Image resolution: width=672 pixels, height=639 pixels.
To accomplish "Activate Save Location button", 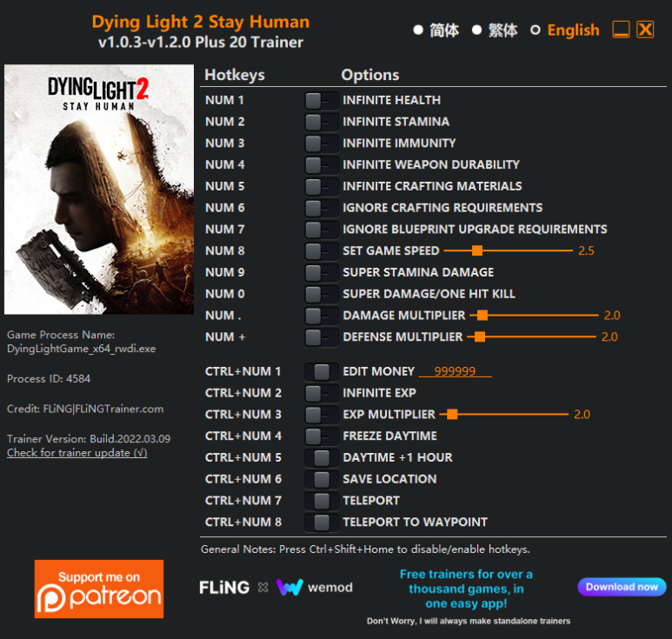I will click(x=322, y=479).
